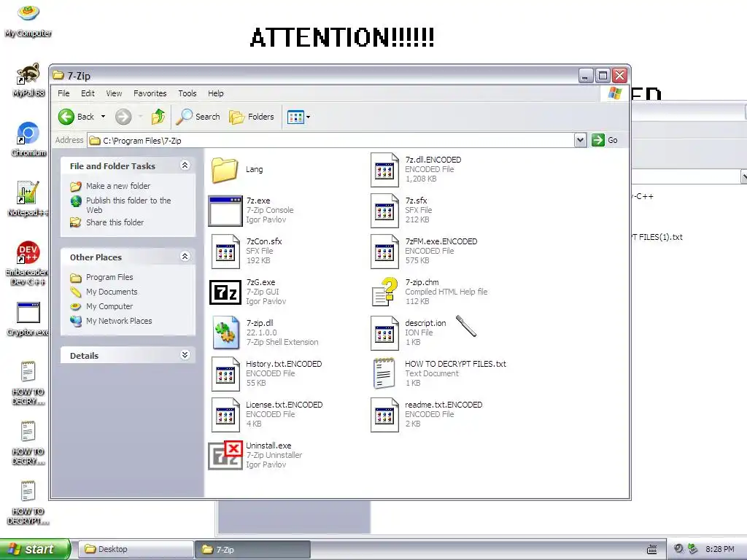Viewport: 747px width, 560px height.
Task: Select the 7zG.exe 7-Zip GUI icon
Action: pyautogui.click(x=225, y=292)
